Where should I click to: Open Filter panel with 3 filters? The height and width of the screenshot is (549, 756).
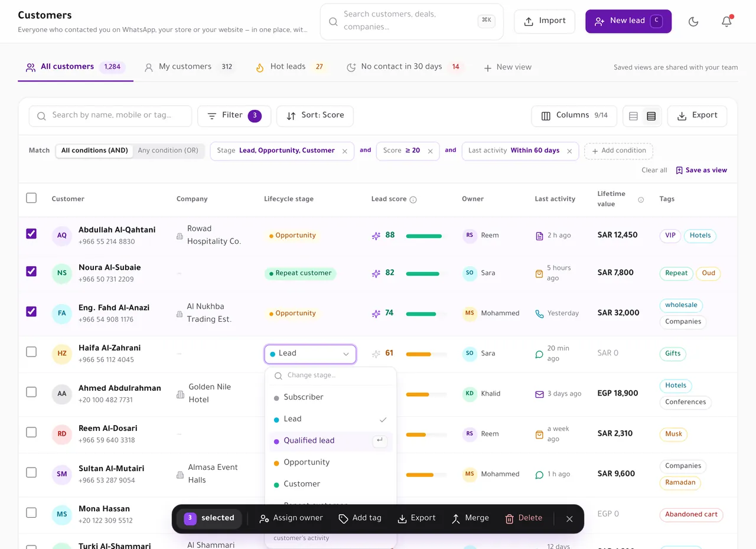pyautogui.click(x=234, y=116)
